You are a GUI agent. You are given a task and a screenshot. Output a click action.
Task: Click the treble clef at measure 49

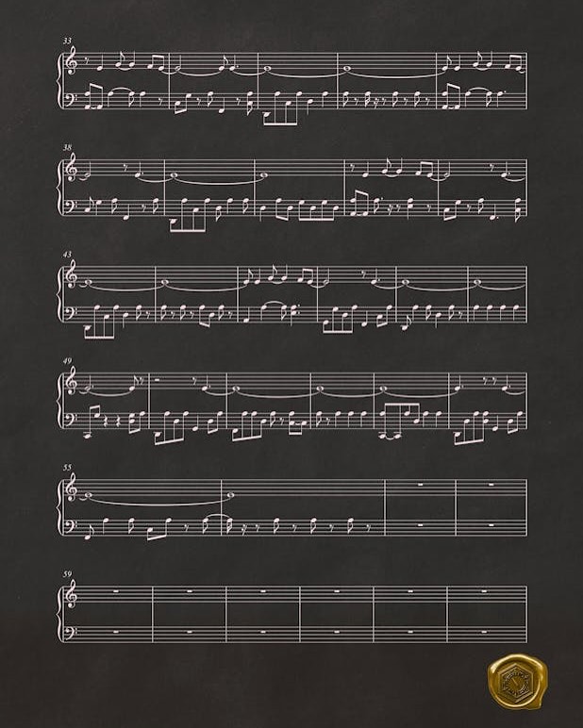coord(73,383)
